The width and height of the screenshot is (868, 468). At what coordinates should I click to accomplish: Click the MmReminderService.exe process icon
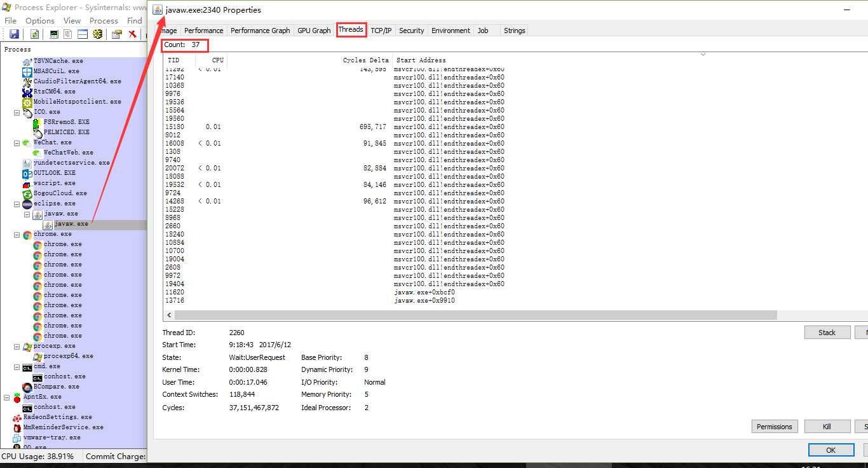pos(17,427)
